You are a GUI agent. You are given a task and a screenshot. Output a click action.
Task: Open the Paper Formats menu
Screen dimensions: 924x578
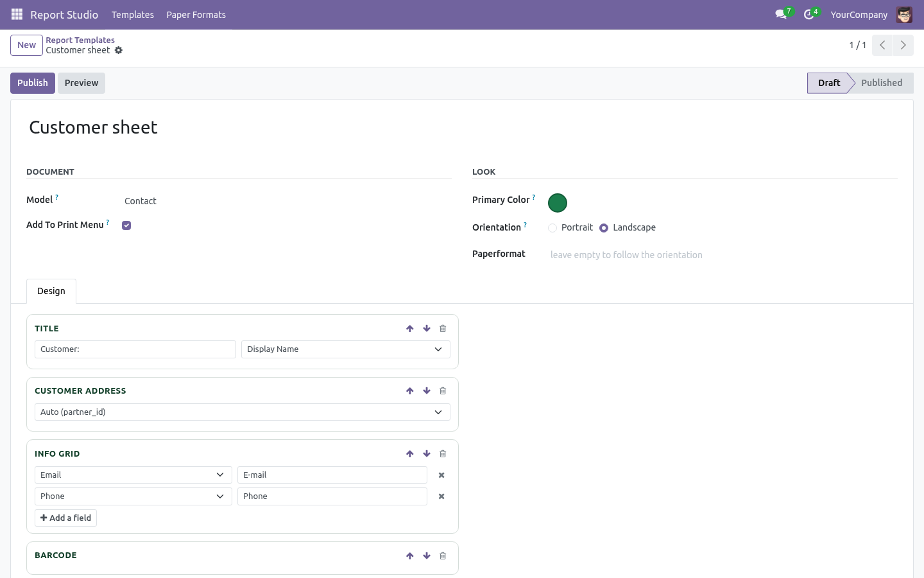196,15
